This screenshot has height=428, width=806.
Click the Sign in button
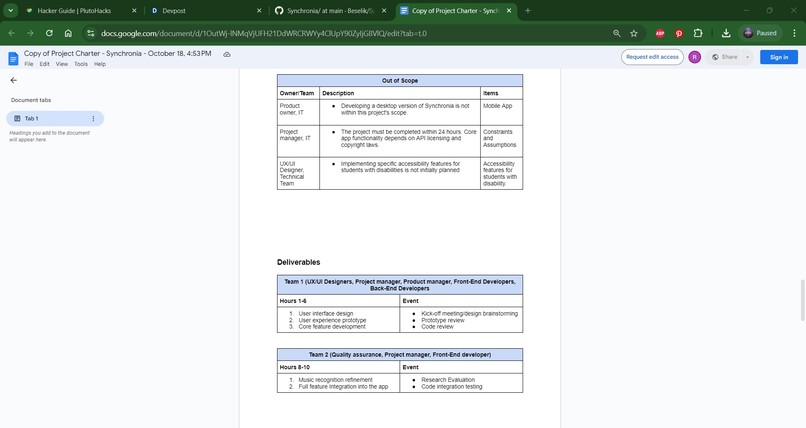pyautogui.click(x=779, y=57)
